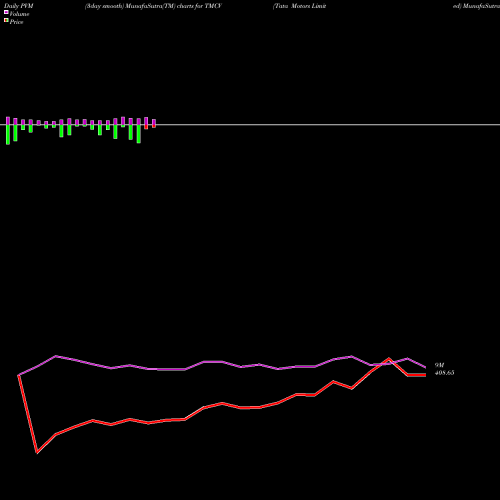Image resolution: width=500 pixels, height=500 pixels.
Task: Select the 'Price' legend label
Action: click(16, 22)
